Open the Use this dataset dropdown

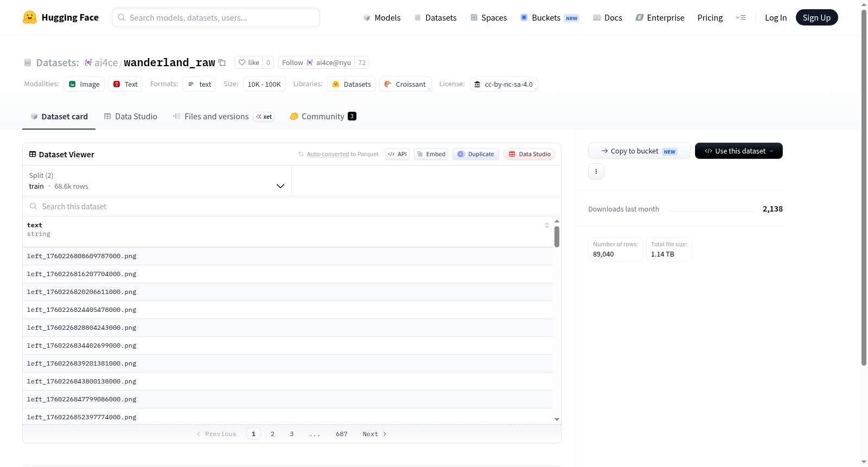[x=738, y=151]
